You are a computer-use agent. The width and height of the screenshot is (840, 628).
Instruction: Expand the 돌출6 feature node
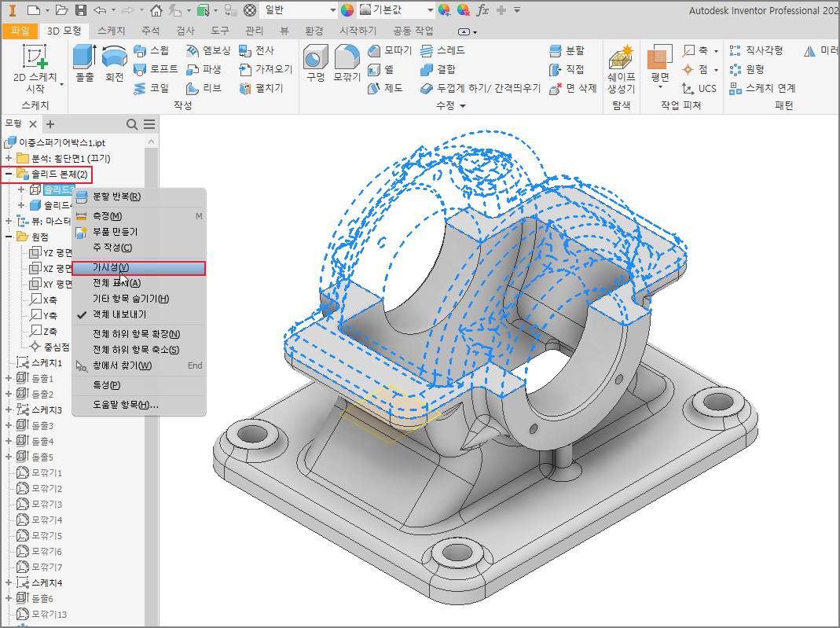pos(9,597)
